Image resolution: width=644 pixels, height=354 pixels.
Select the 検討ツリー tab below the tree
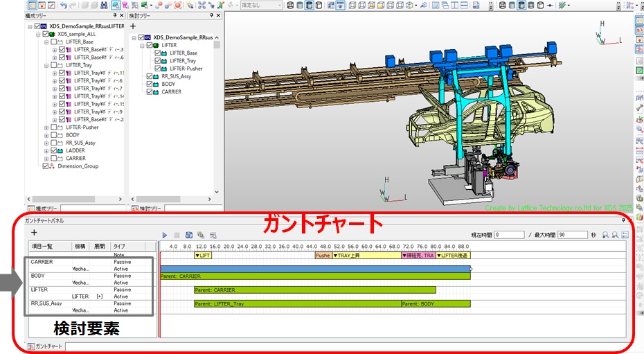145,208
